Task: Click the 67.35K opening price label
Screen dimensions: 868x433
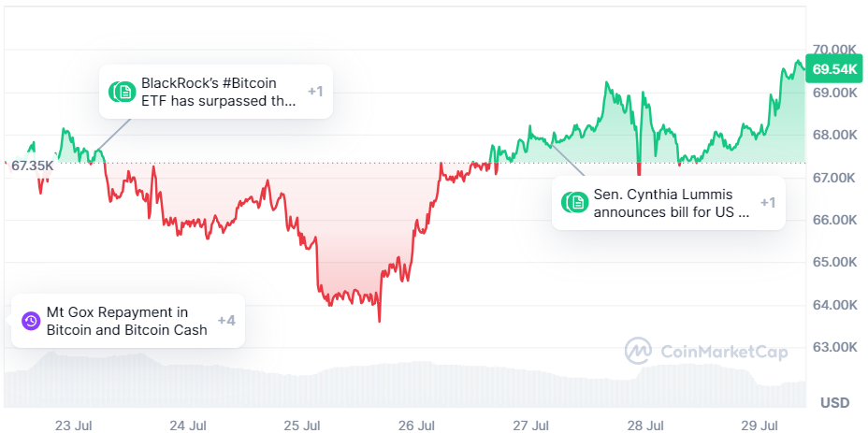Action: [32, 166]
